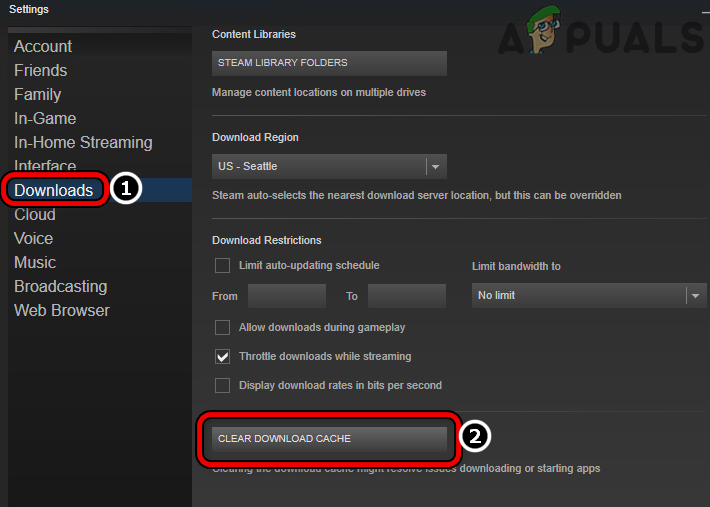Click the Limit bandwidth to label

pos(516,266)
